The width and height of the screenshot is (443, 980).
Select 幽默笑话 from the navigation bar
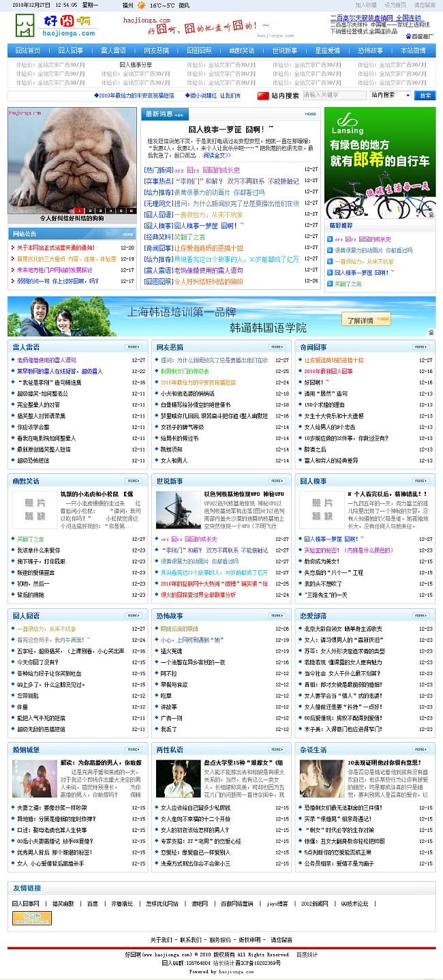click(x=241, y=50)
